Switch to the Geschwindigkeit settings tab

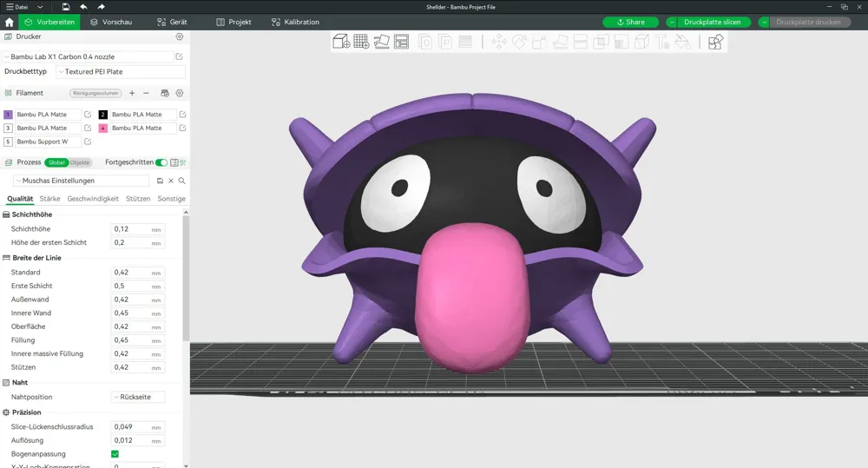[93, 199]
